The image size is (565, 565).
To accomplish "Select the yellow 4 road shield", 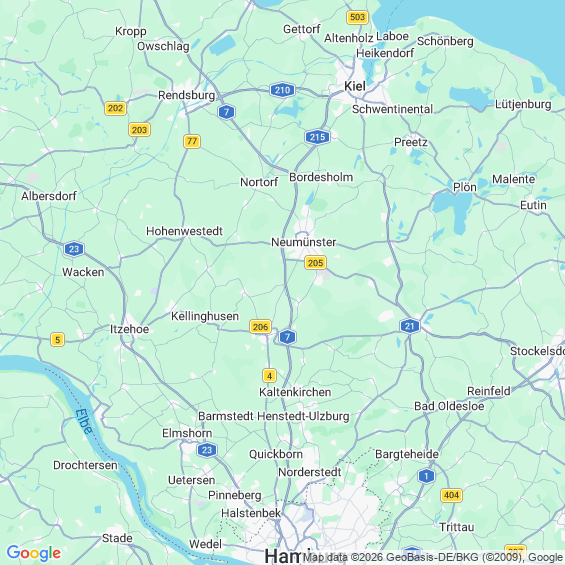I will [269, 375].
